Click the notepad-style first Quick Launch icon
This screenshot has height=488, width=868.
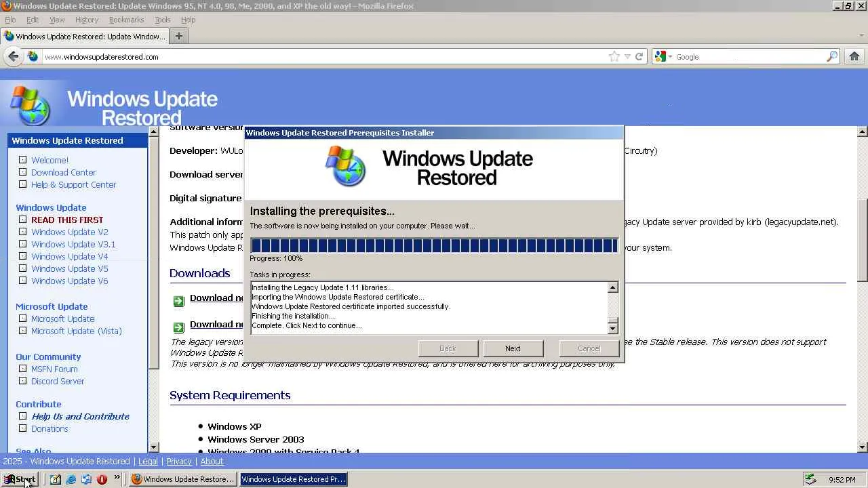[55, 479]
